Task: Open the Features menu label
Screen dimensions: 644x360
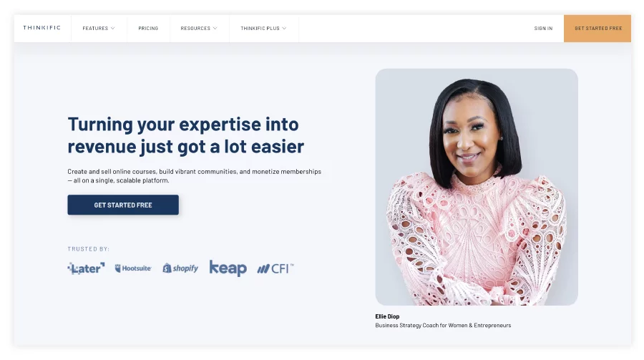Action: click(x=95, y=29)
